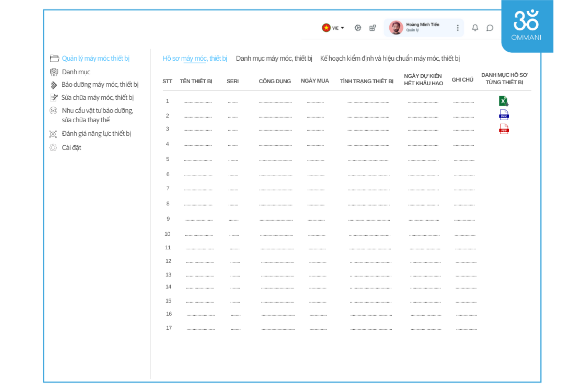
Task: Go to Danh mục in sidebar
Action: click(x=76, y=72)
